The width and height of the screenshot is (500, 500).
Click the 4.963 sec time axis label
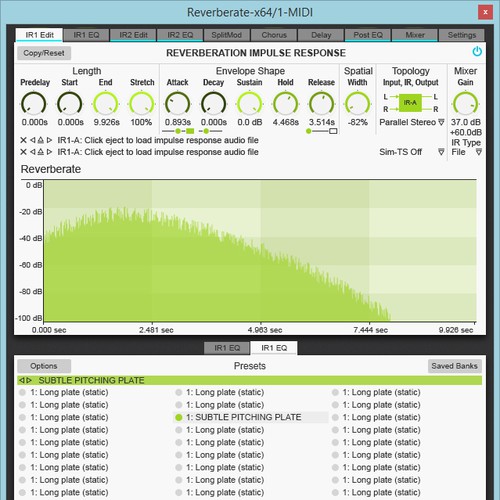pos(265,330)
